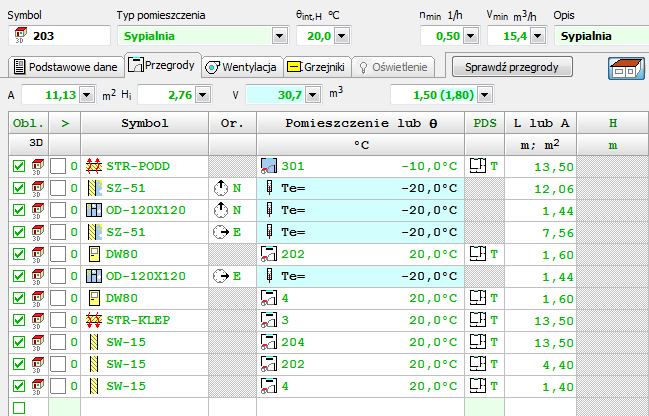
Task: Click the adjacent room icon next to 204
Action: pos(269,342)
